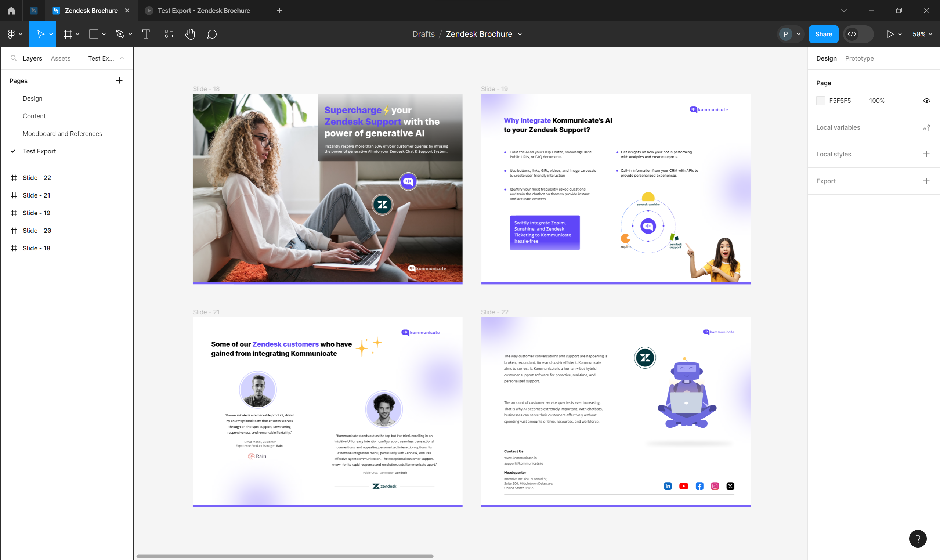Click Drafts in the breadcrumb

[424, 34]
